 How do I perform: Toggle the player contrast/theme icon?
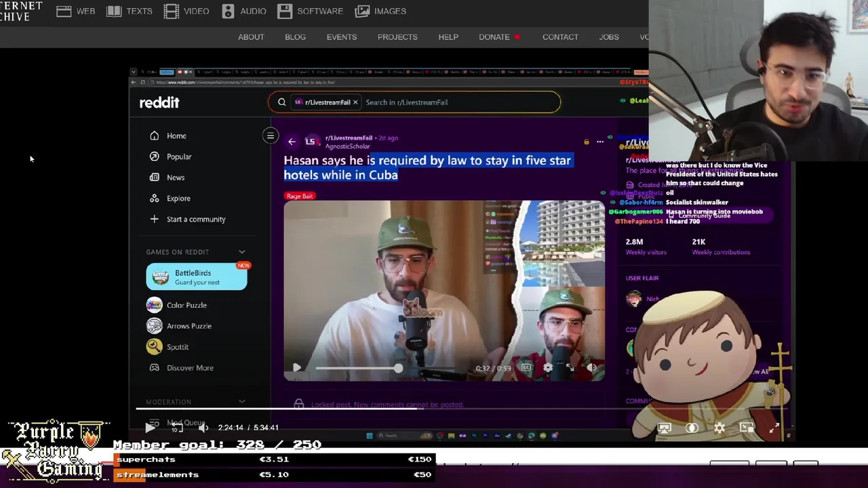692,428
